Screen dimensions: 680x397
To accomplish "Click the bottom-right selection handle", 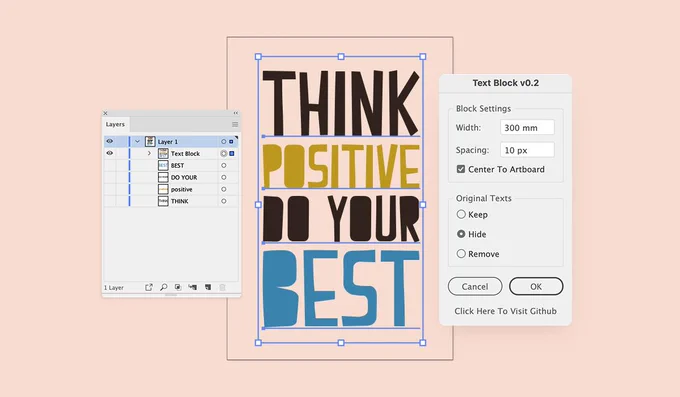I will tap(423, 343).
